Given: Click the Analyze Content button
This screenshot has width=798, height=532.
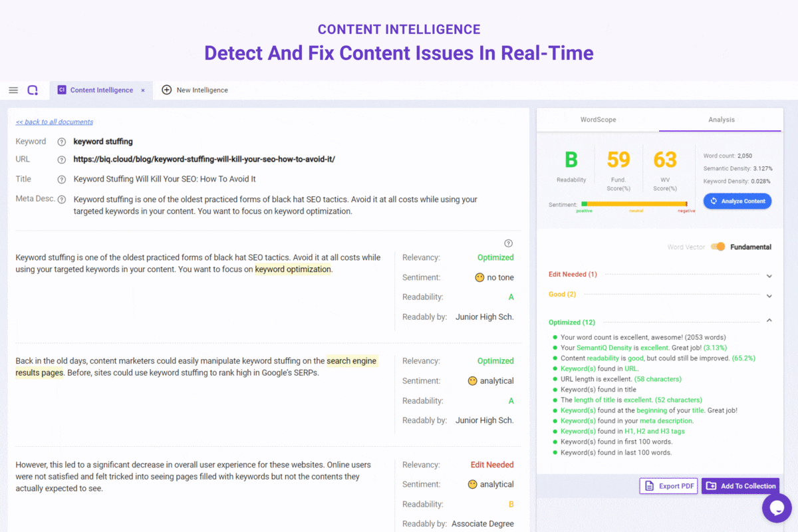Looking at the screenshot, I should click(x=737, y=201).
